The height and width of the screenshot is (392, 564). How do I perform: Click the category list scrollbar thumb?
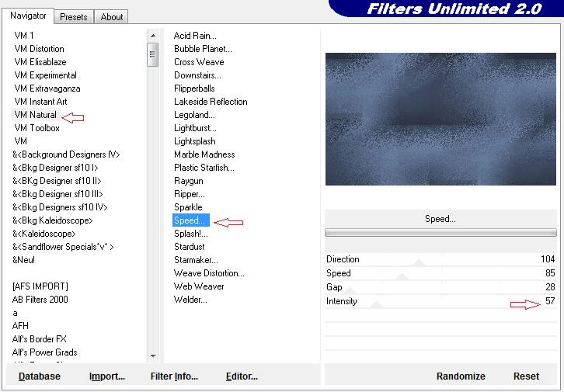click(x=153, y=54)
